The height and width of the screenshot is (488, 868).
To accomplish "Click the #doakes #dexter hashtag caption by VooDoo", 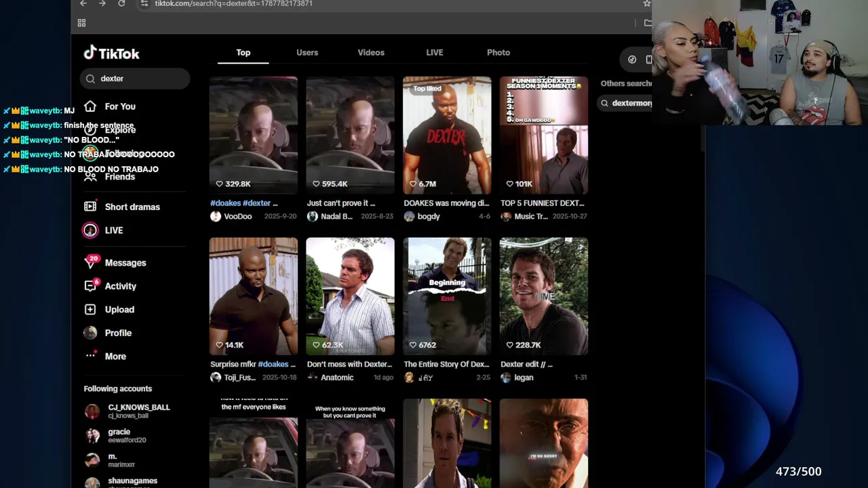I will coord(244,203).
